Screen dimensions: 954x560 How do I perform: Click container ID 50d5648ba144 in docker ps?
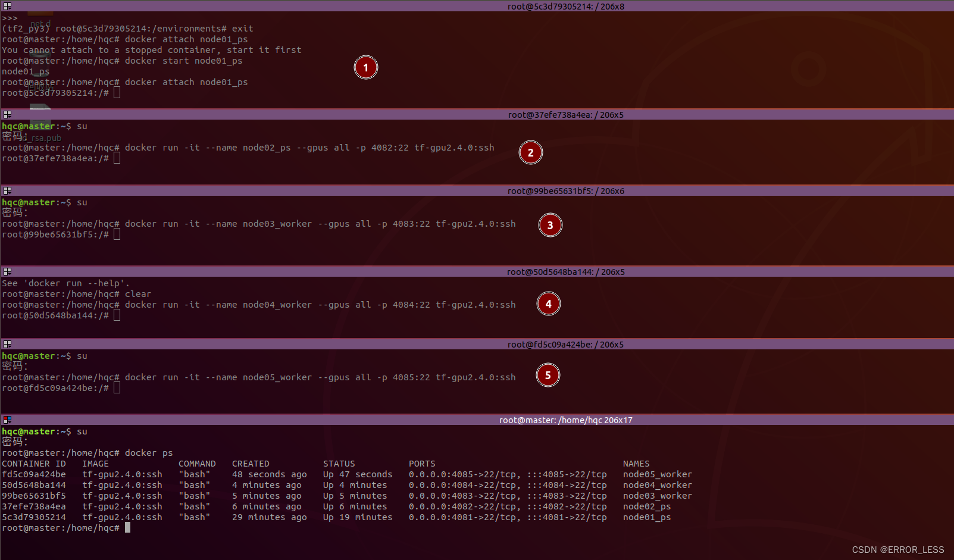34,485
